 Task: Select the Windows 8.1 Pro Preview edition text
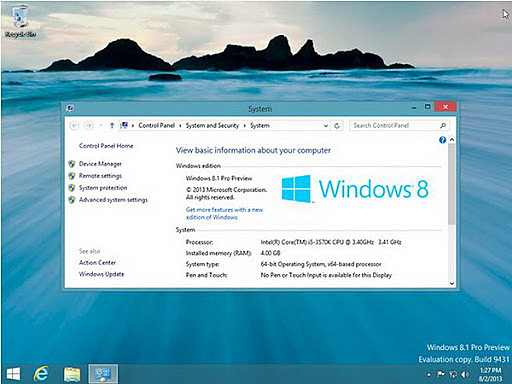click(x=219, y=178)
